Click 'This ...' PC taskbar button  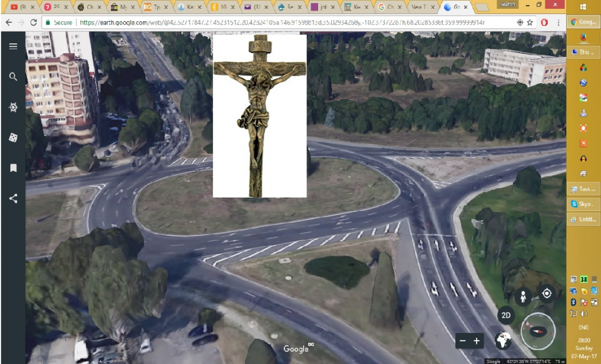583,52
